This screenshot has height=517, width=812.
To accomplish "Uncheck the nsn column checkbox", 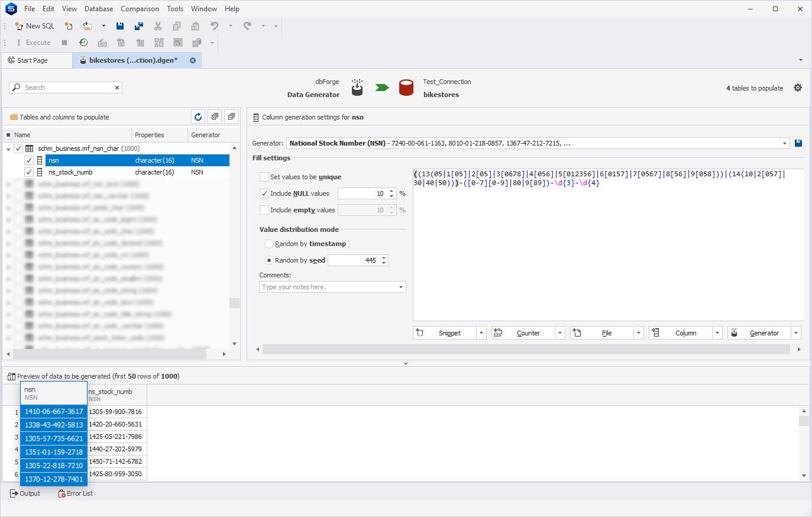I will click(29, 160).
